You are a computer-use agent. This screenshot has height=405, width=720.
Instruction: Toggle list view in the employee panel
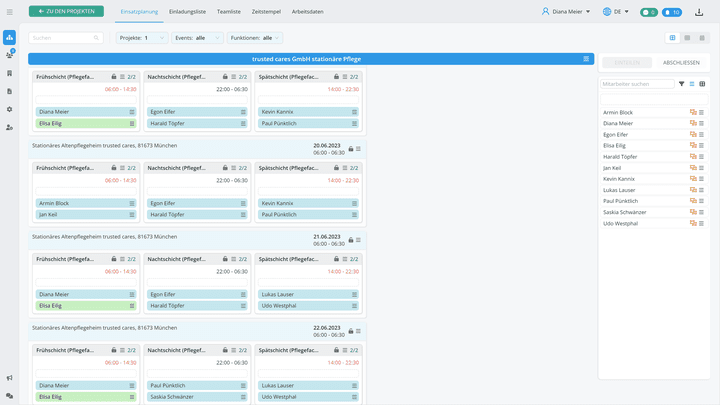692,84
